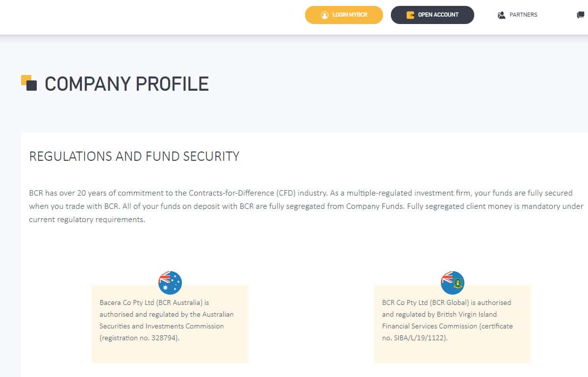Click the Regulations and Fund Security heading
The image size is (588, 377).
coord(134,156)
